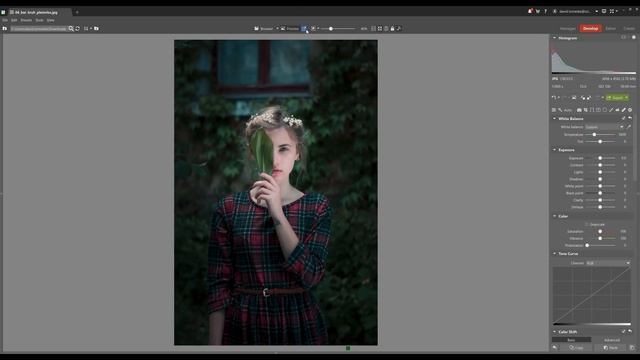This screenshot has height=360, width=640.
Task: Adjust the Exposure slider handle
Action: click(600, 158)
